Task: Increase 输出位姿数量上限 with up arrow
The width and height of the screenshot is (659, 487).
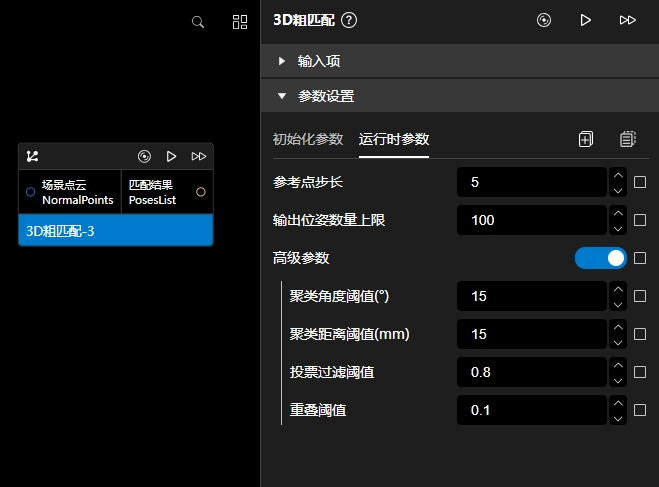Action: pos(618,213)
